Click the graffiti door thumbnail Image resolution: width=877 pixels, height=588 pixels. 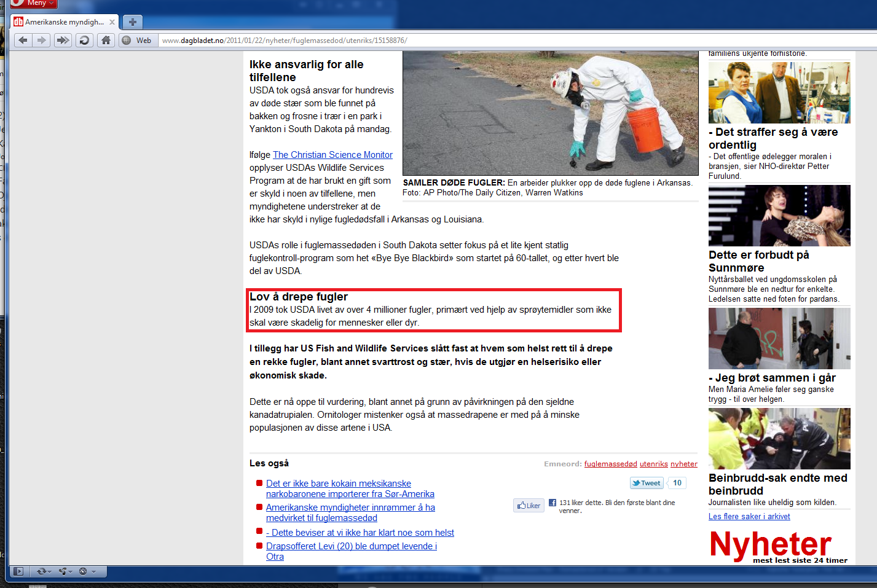pyautogui.click(x=779, y=339)
